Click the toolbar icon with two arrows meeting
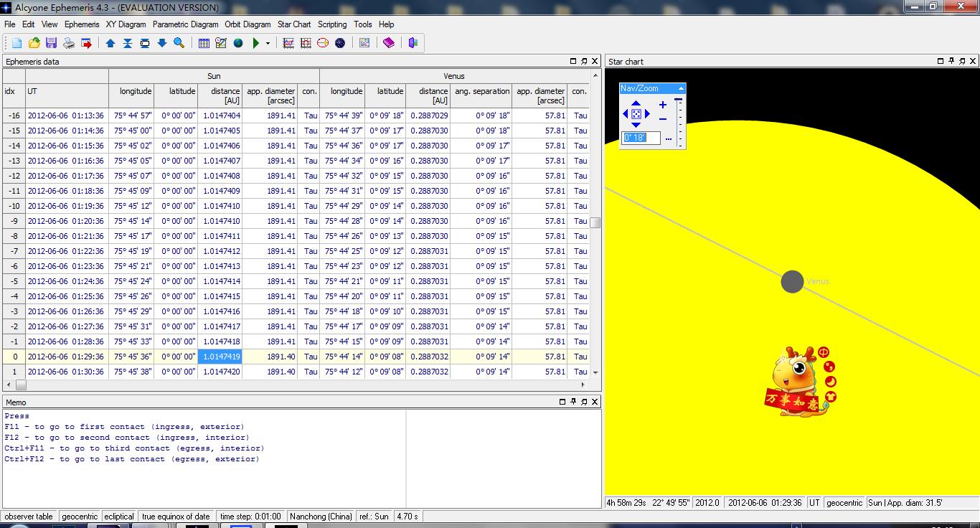The height and width of the screenshot is (528, 980). 128,43
